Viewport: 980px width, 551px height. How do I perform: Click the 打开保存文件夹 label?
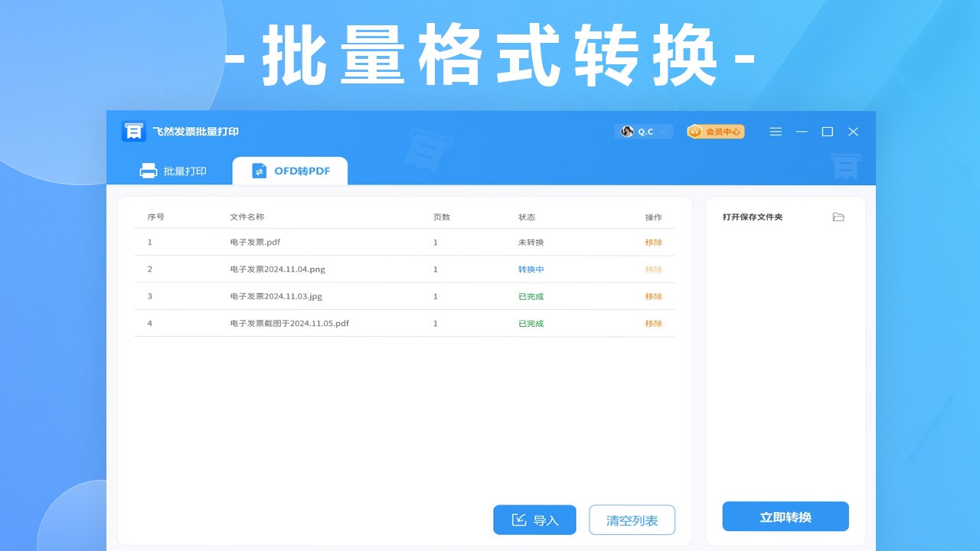point(753,217)
